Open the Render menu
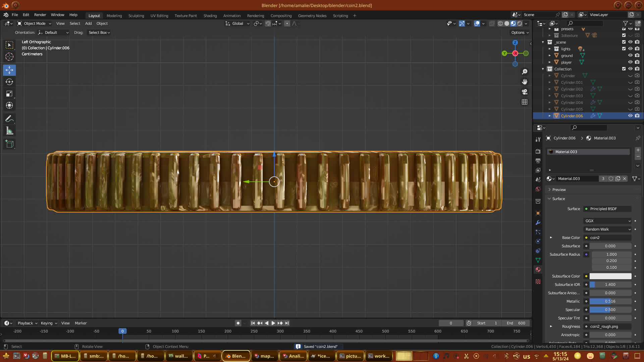644x362 pixels. (x=40, y=15)
